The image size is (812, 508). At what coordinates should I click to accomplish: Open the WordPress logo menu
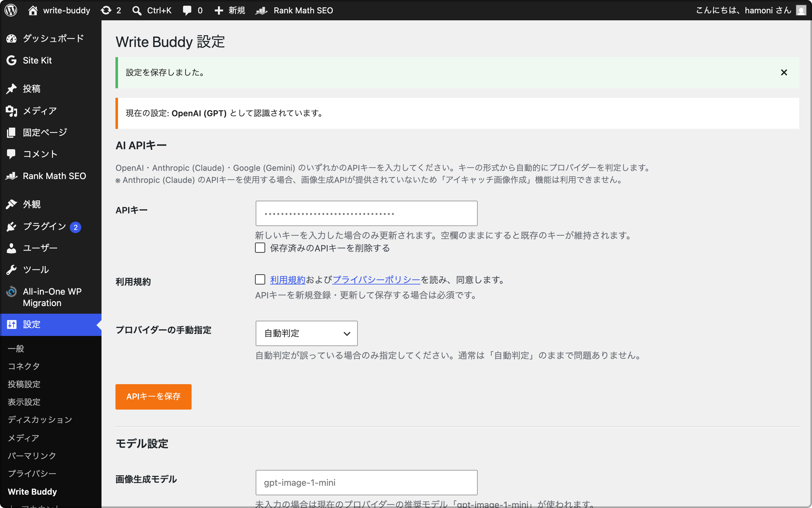[11, 10]
